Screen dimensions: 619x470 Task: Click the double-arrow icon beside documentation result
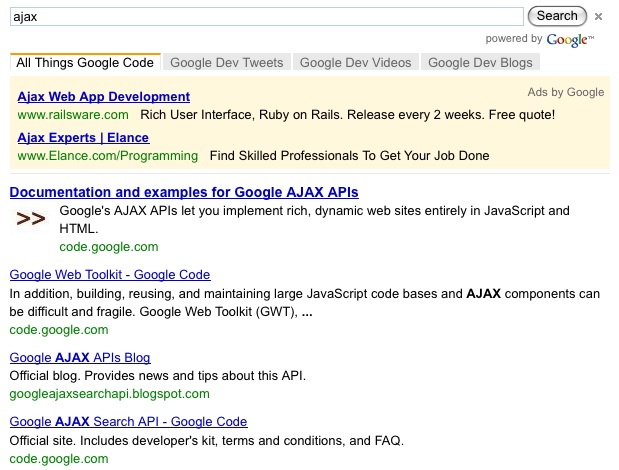[x=31, y=219]
